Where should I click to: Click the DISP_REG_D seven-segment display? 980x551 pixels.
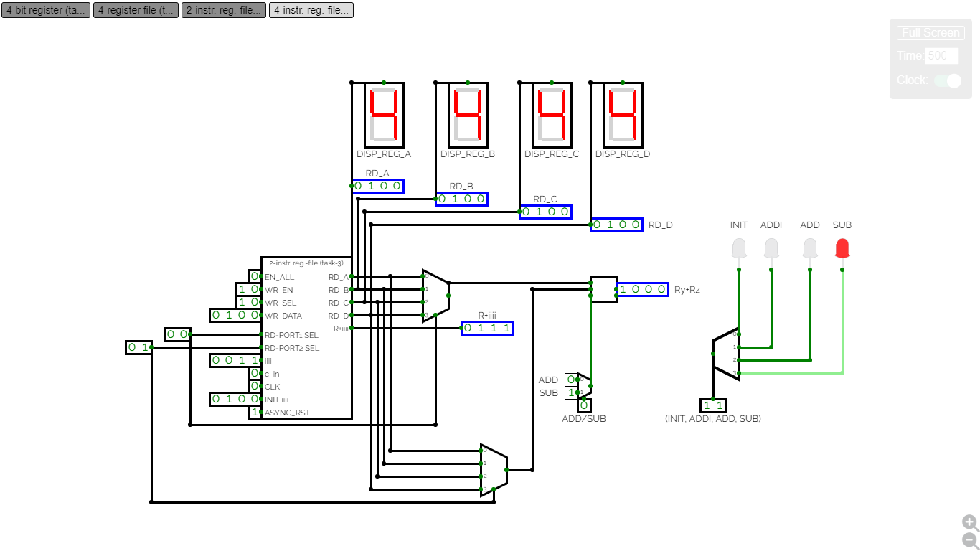click(x=623, y=115)
